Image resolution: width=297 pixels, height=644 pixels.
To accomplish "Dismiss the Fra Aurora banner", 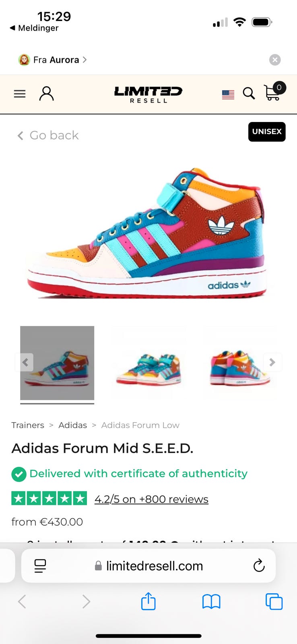I will 275,60.
